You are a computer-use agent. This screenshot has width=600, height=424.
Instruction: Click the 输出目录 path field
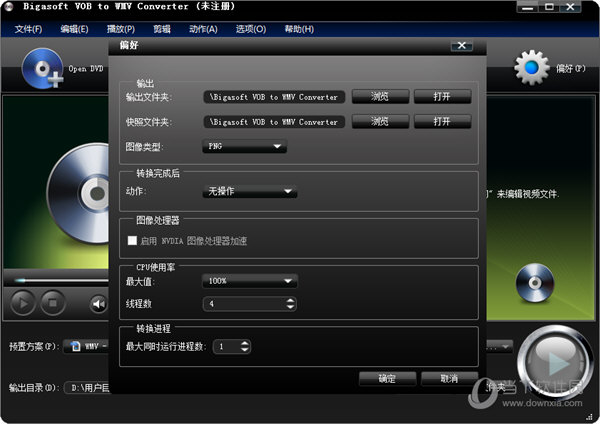tap(87, 388)
